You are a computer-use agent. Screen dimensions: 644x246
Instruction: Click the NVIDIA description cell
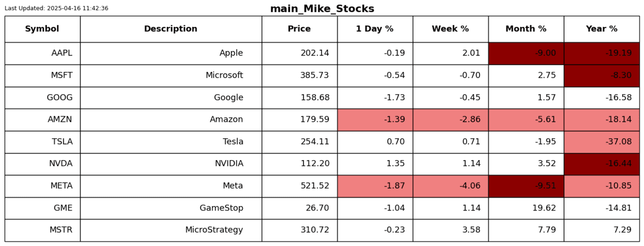point(170,164)
